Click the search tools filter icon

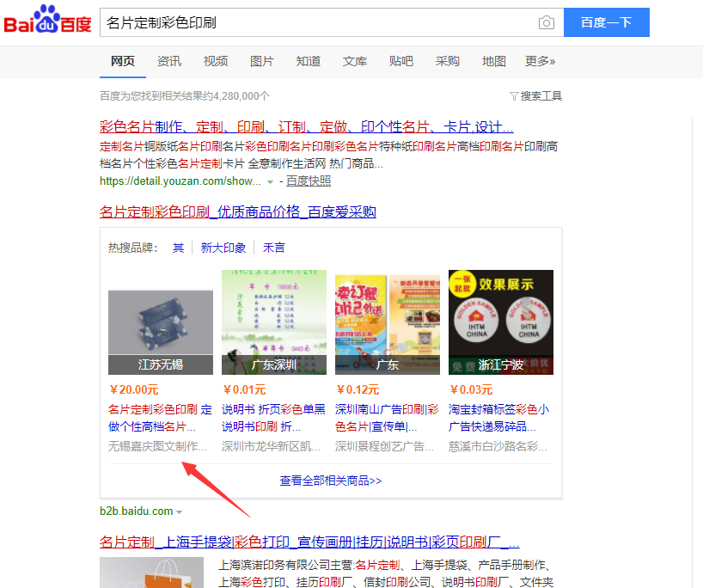[514, 96]
